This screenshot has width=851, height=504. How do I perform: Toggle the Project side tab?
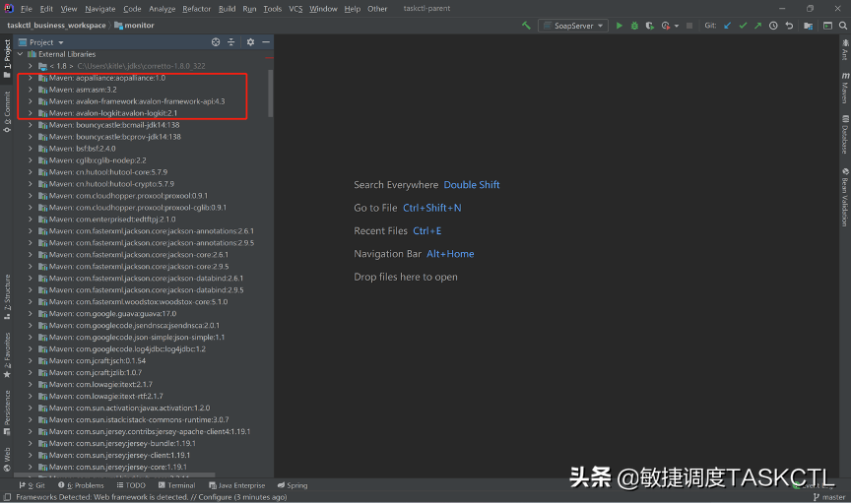pos(7,59)
